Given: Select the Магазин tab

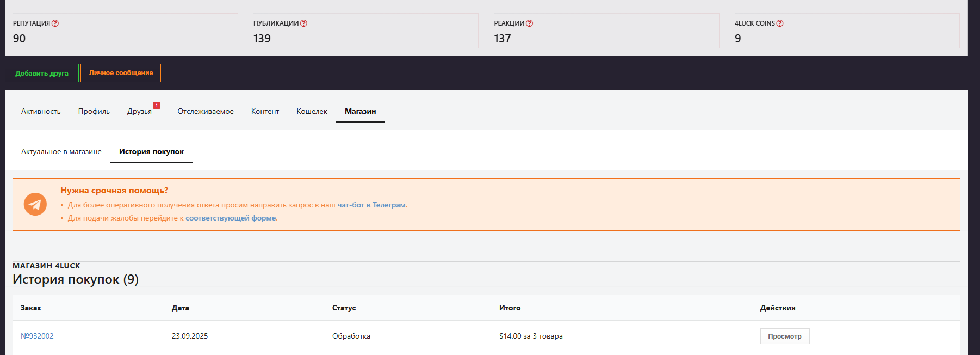Looking at the screenshot, I should (360, 111).
